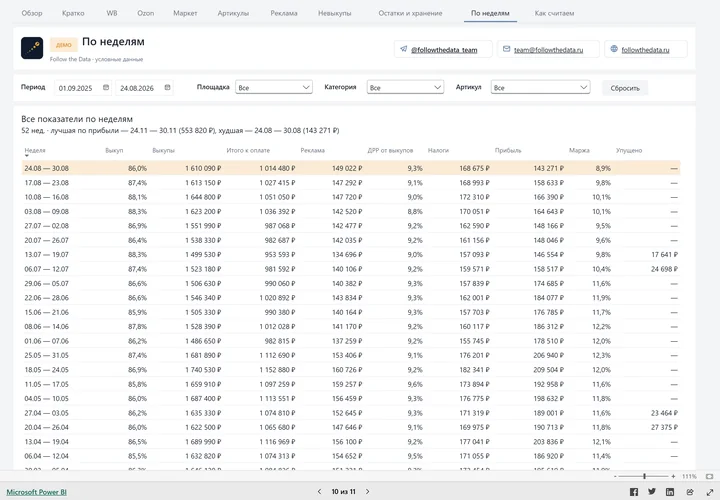Open the @followthedata_team link

[444, 50]
